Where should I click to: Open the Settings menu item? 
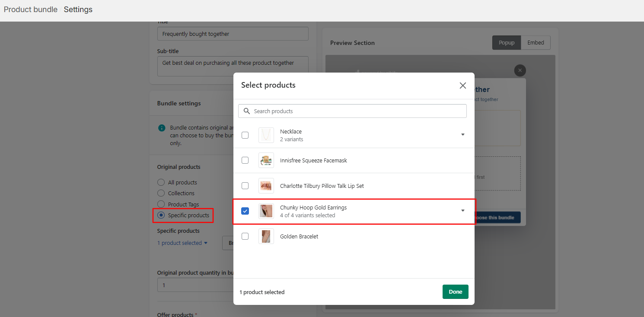coord(78,10)
